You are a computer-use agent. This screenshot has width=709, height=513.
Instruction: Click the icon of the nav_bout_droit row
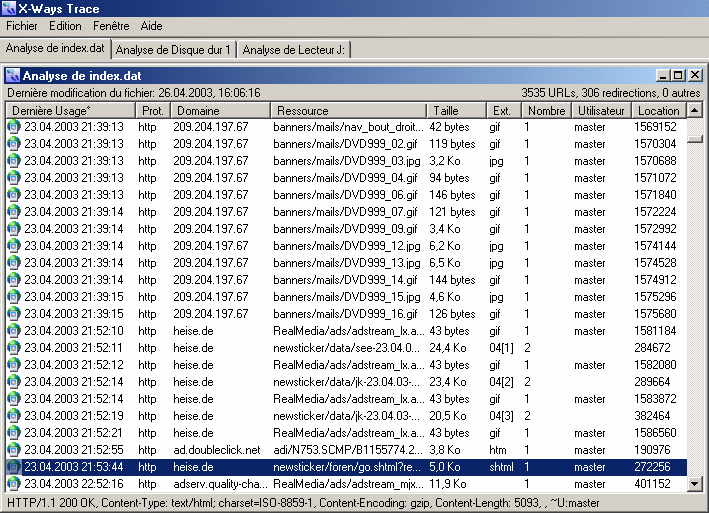click(13, 127)
